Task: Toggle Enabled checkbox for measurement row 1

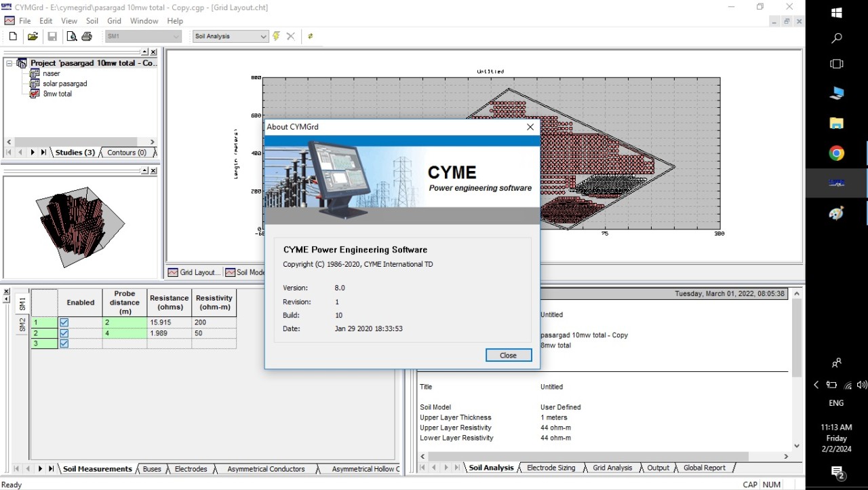Action: [64, 323]
